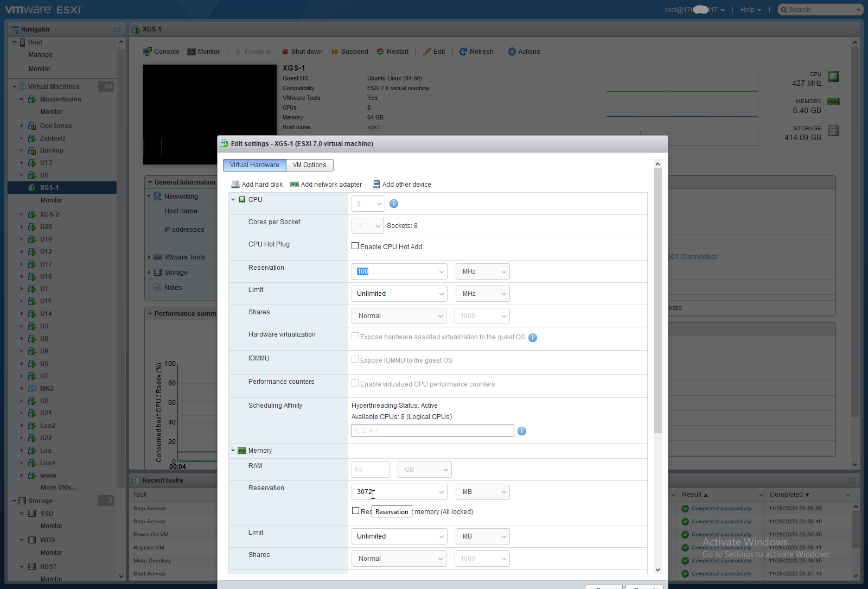This screenshot has height=589, width=868.
Task: Click the CPU chip icon in summary
Action: coord(833,77)
